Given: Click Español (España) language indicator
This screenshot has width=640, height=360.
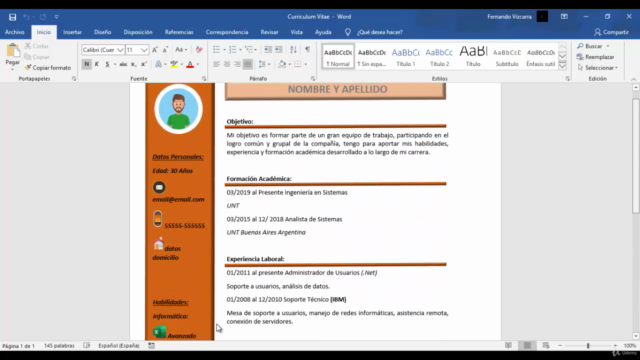Looking at the screenshot, I should tap(119, 346).
